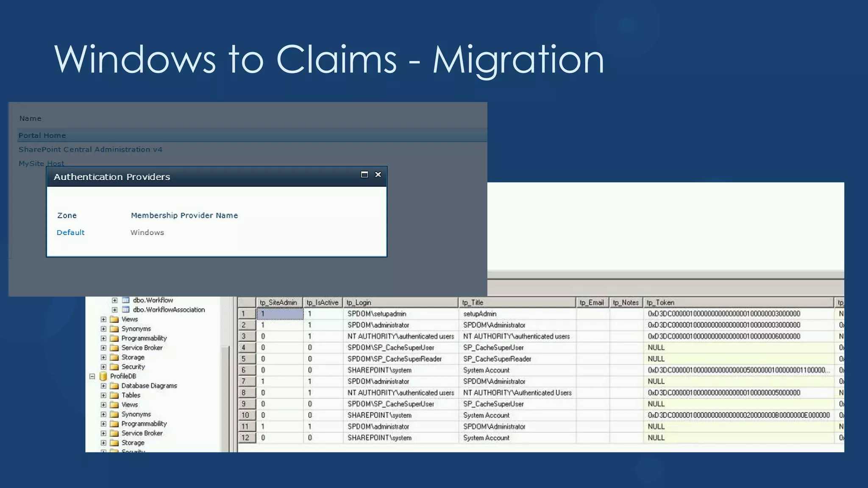Click the Security folder icon above ProfileDB
Image resolution: width=868 pixels, height=488 pixels.
tap(114, 367)
